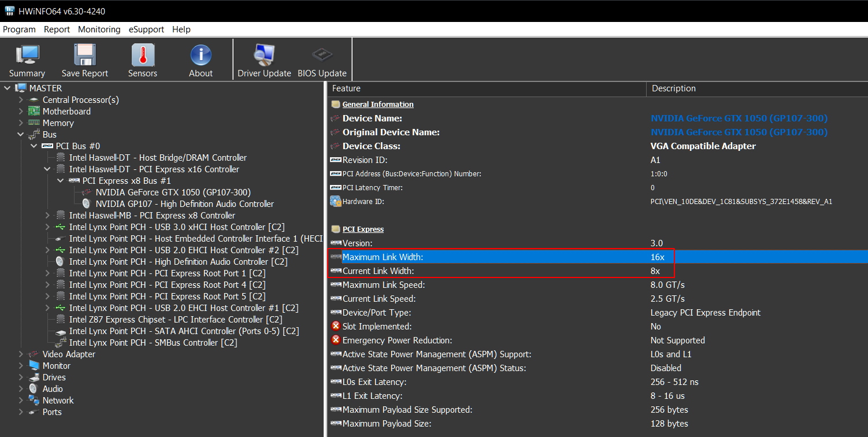This screenshot has height=437, width=868.
Task: Click the Drives tree icon
Action: coord(34,377)
